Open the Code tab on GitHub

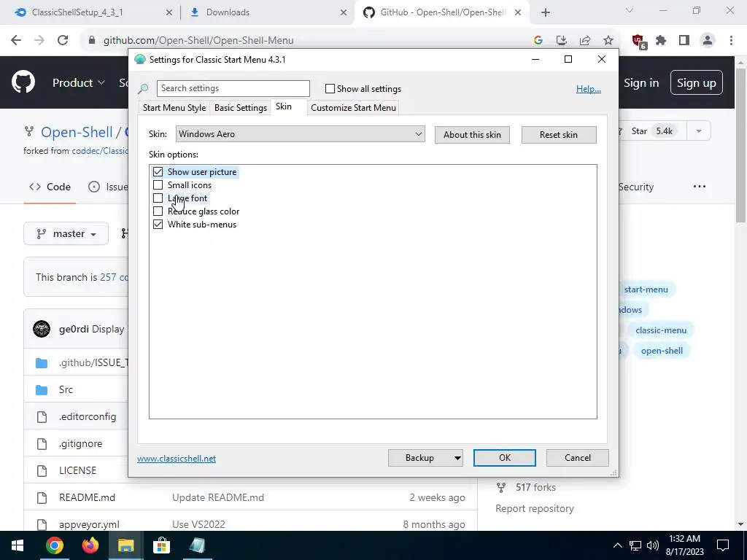[x=50, y=187]
